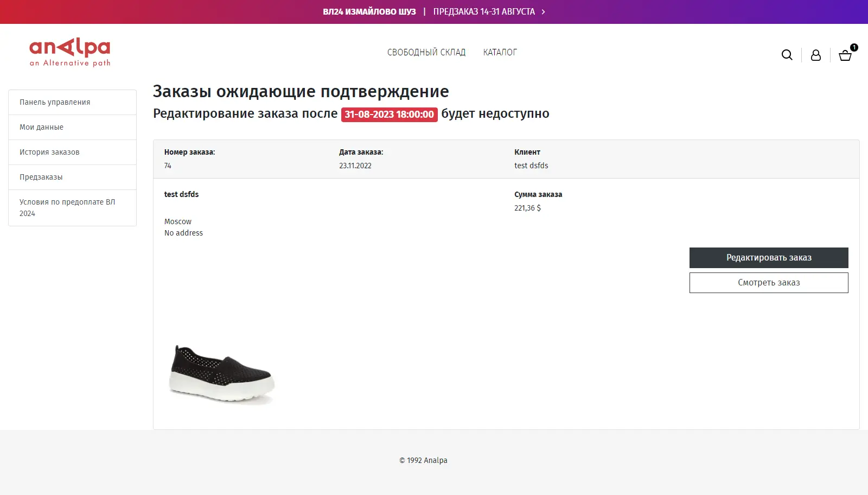Screen dimensions: 868x495
Task: Click the cart item count badge
Action: pos(854,47)
